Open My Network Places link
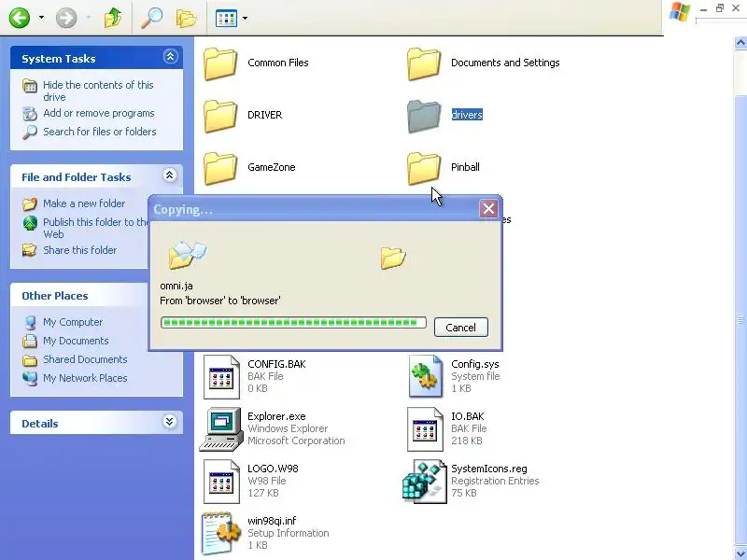The image size is (747, 560). (85, 378)
